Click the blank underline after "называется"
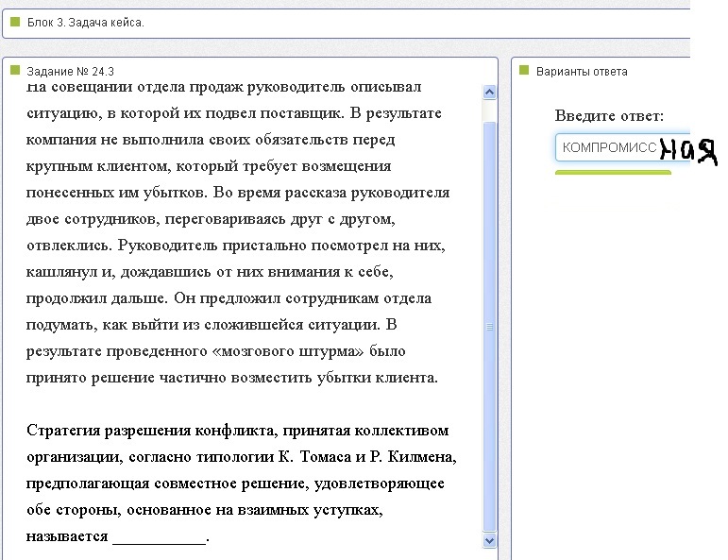This screenshot has height=560, width=728. coord(160,542)
